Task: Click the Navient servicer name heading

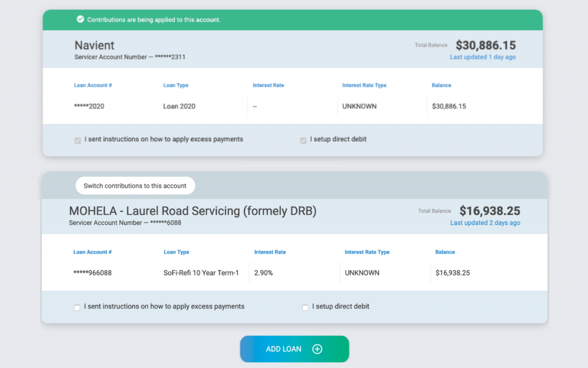Action: click(95, 45)
